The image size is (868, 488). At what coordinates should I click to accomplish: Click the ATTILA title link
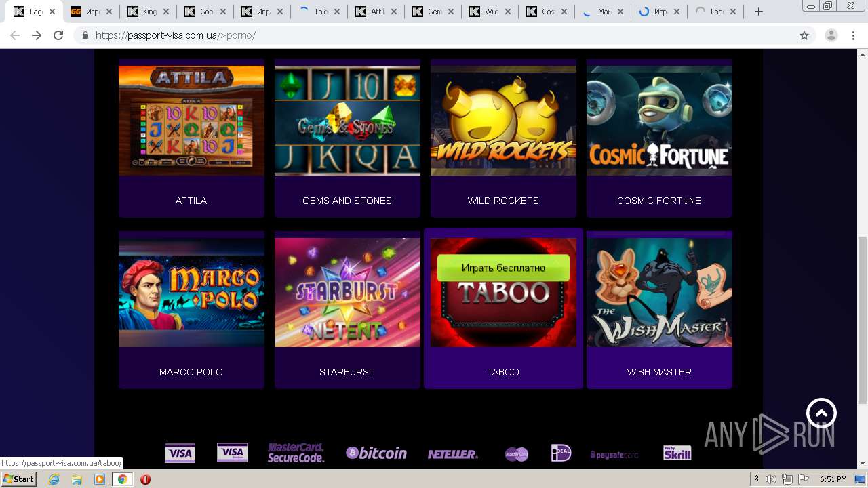point(191,201)
